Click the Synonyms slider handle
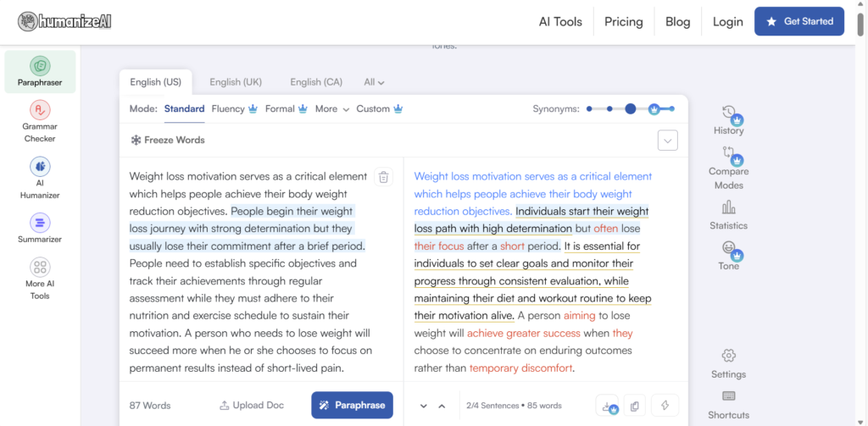Image resolution: width=868 pixels, height=426 pixels. pyautogui.click(x=630, y=109)
